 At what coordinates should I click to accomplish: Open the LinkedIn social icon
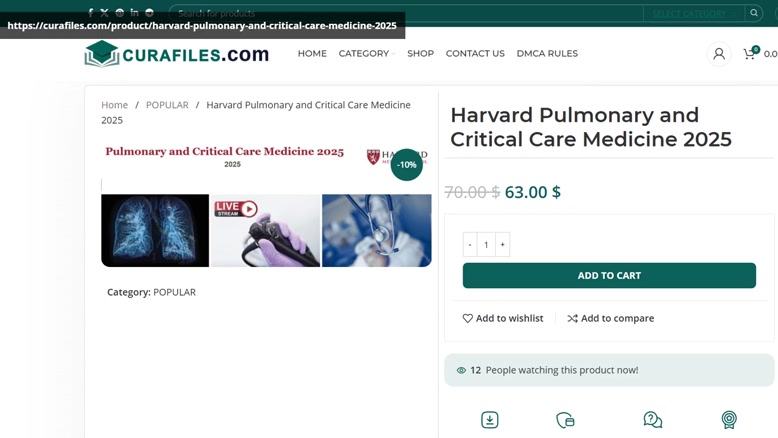[x=134, y=12]
